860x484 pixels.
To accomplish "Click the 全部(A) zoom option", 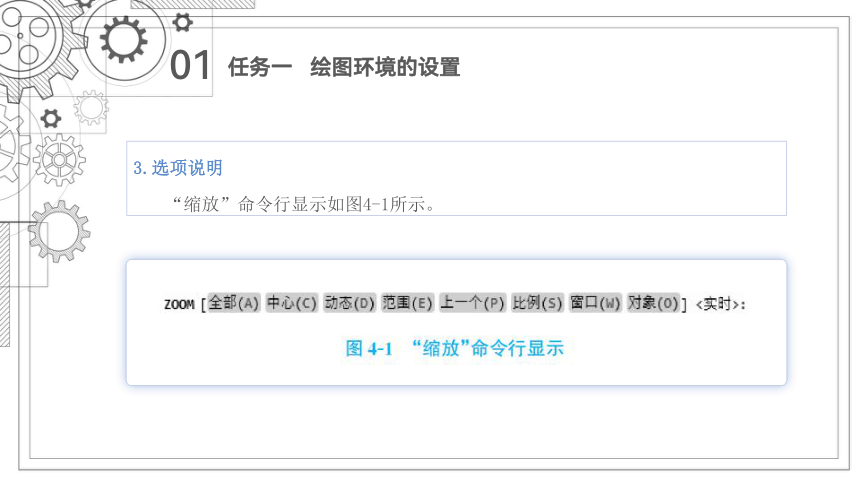I will [x=234, y=303].
